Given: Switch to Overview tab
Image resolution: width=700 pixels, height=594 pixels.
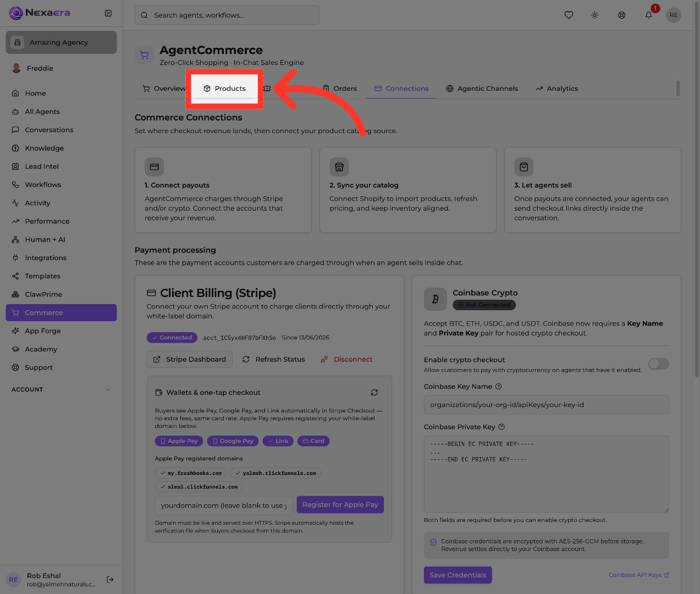Looking at the screenshot, I should tap(163, 89).
